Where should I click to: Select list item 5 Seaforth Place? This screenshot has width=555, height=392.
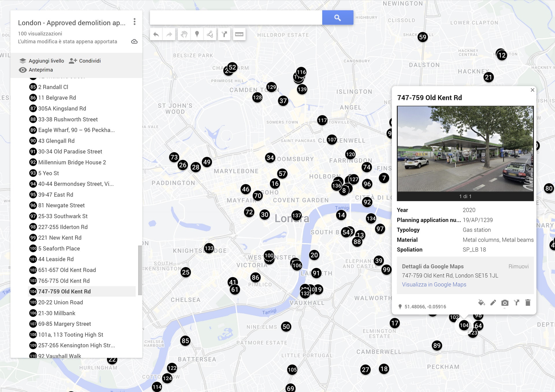click(x=82, y=248)
